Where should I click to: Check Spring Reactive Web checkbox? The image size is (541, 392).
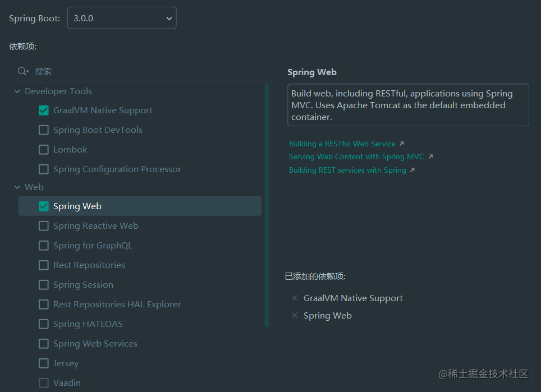pos(43,226)
